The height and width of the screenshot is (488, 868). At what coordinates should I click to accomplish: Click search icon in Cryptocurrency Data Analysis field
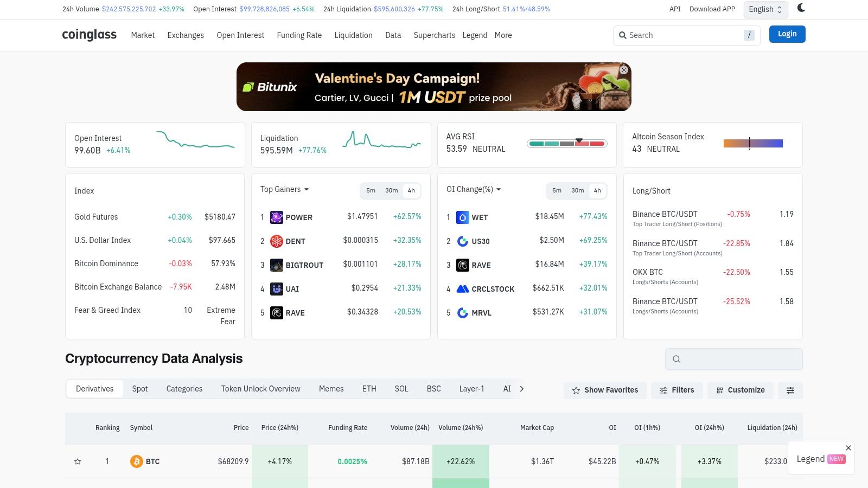click(x=676, y=359)
